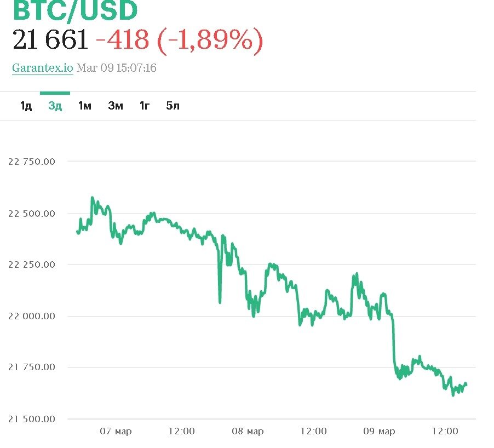
Task: Click the 09 мар date axis label
Action: [379, 432]
